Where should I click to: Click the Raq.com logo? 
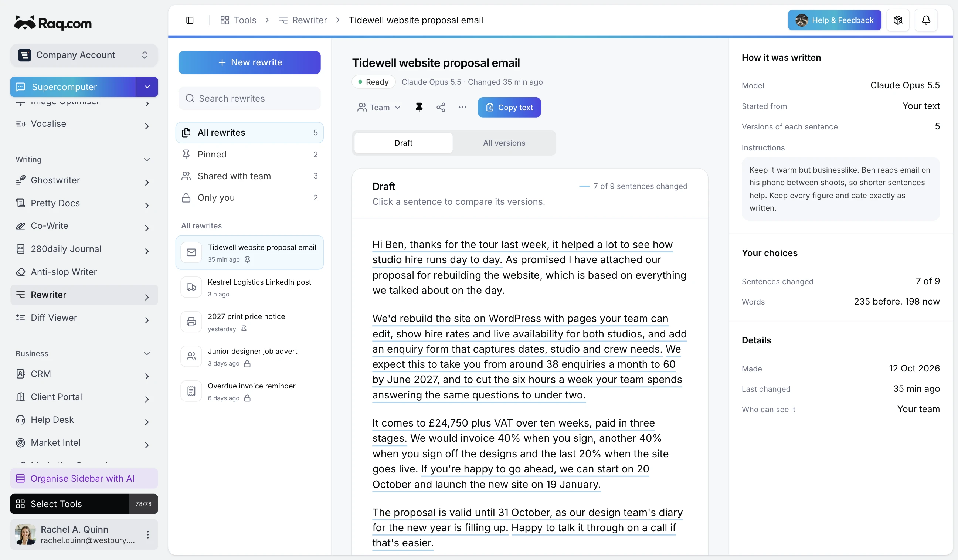(53, 23)
